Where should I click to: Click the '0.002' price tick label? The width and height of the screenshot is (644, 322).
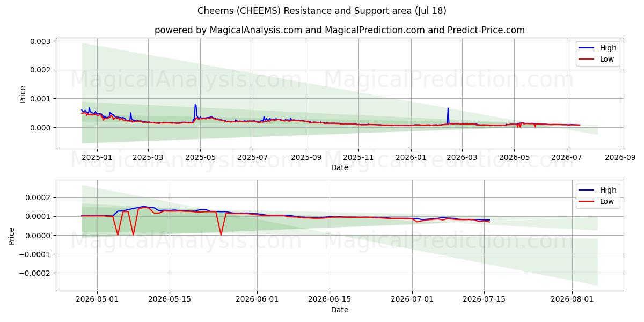click(x=41, y=70)
